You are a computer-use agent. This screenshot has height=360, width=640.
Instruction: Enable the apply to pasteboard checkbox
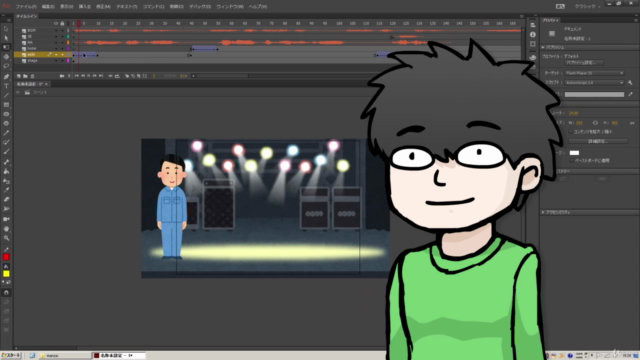pyautogui.click(x=571, y=160)
